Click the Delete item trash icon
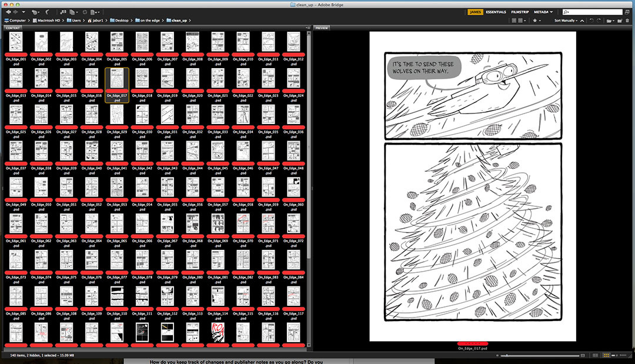This screenshot has width=635, height=364. 628,21
